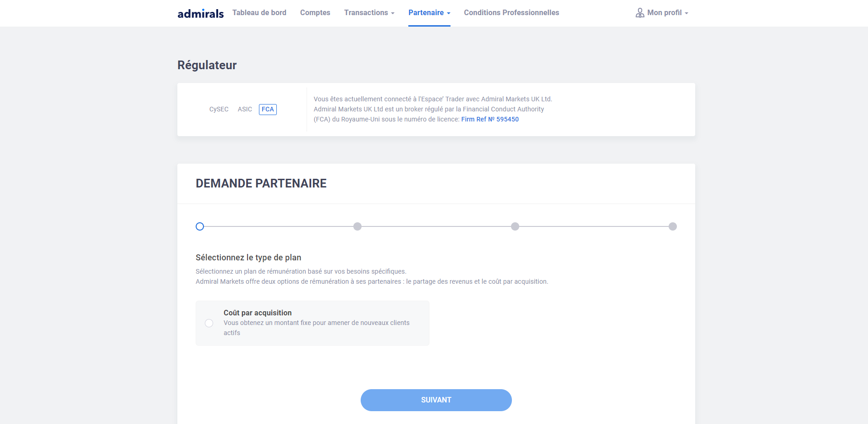Viewport: 868px width, 424px height.
Task: Click Sélectionnez le type de plan heading
Action: [248, 258]
